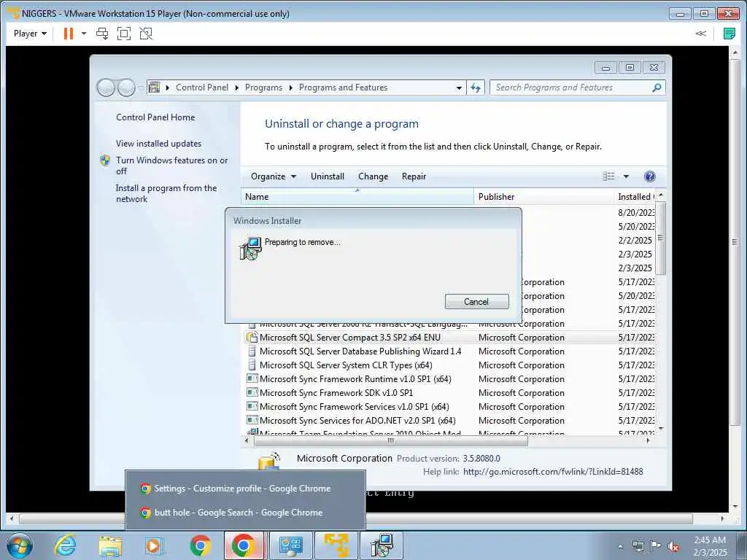Click the Back arrow in Programs and Features

(x=106, y=87)
